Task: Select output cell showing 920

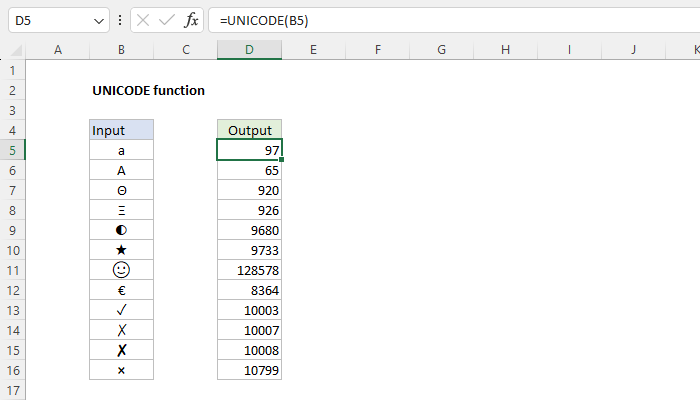Action: click(250, 191)
